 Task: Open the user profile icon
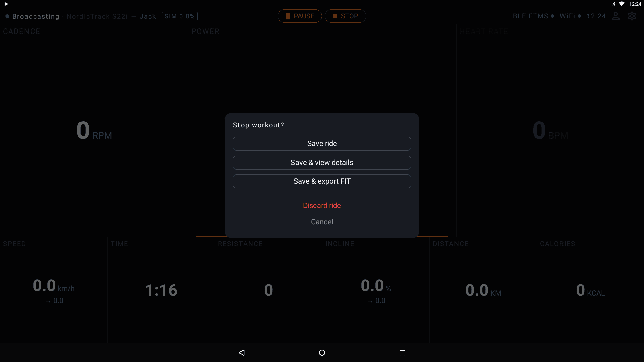click(x=616, y=16)
